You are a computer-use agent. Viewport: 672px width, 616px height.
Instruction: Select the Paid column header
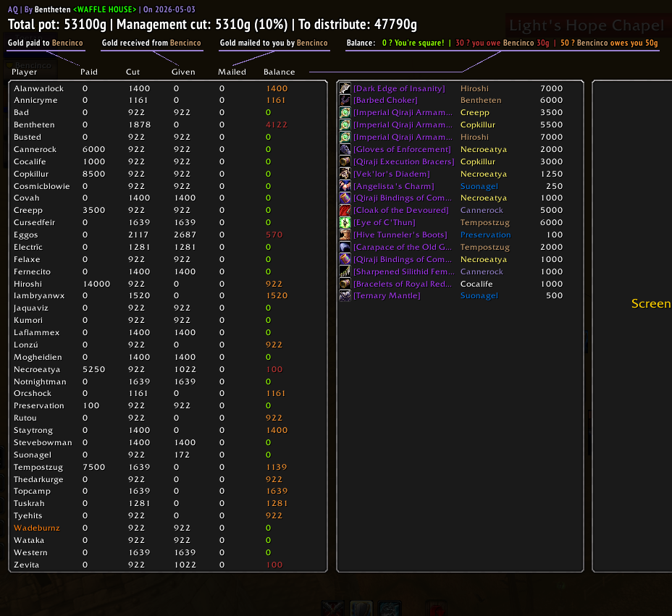point(89,72)
